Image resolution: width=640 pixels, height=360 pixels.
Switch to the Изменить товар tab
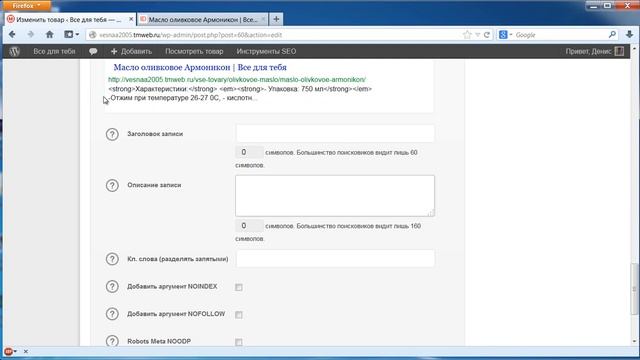(69, 19)
